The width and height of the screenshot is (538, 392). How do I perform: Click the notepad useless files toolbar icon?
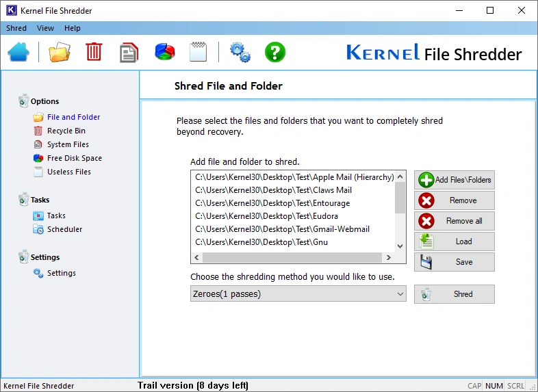198,52
